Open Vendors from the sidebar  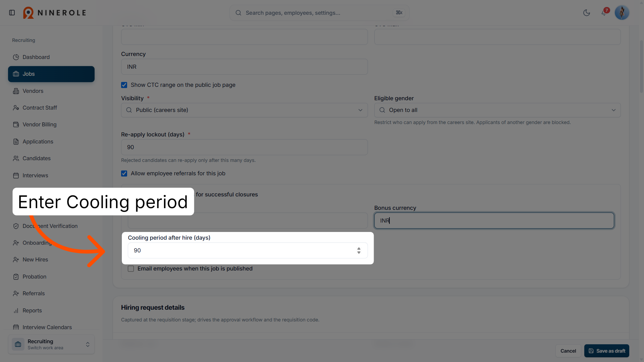point(51,91)
